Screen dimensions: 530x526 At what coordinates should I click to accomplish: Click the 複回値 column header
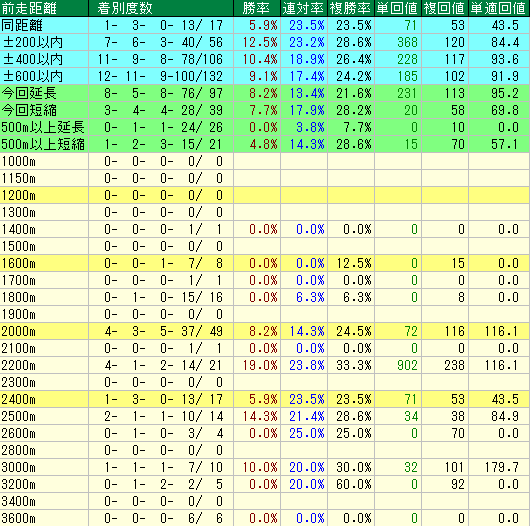(445, 8)
